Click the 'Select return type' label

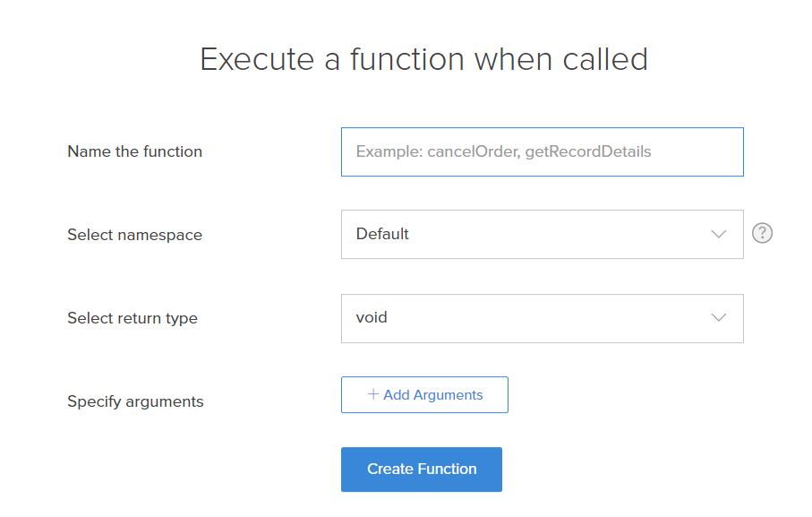point(132,318)
